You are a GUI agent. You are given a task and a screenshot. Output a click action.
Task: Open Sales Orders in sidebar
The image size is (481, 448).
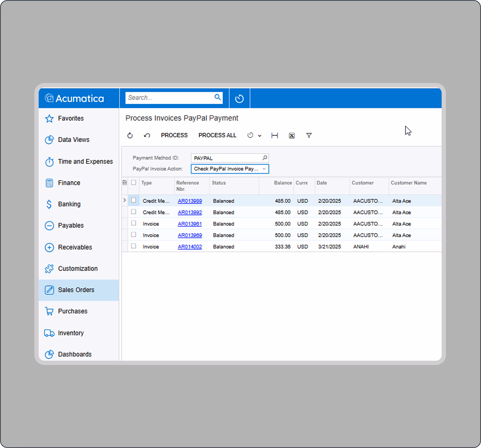(76, 290)
